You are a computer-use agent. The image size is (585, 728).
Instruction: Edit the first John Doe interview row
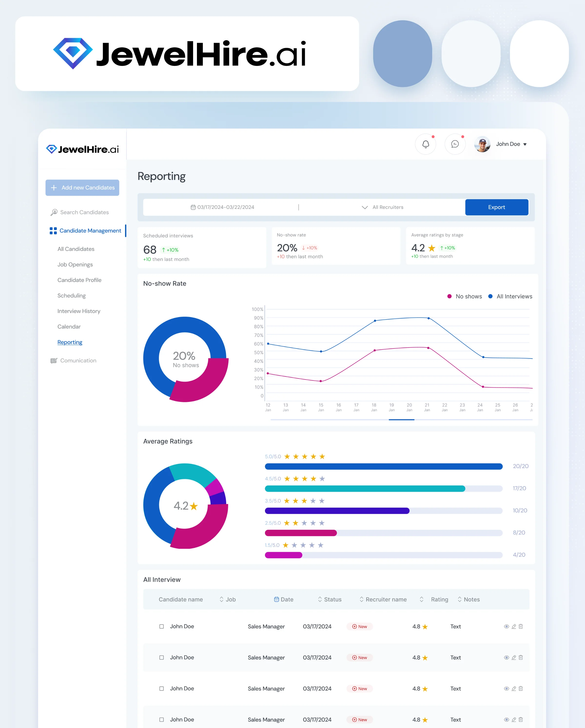click(x=514, y=626)
